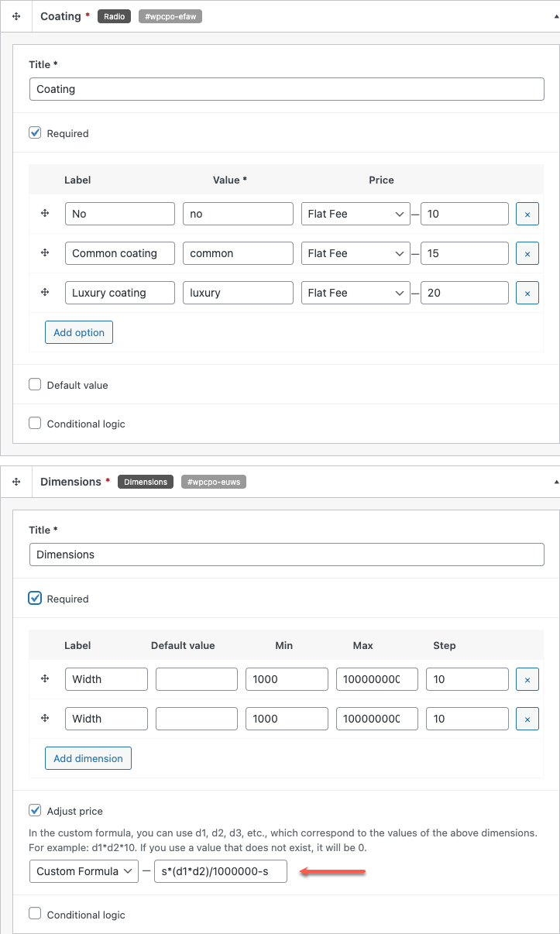Remove the Common coating option

[527, 253]
